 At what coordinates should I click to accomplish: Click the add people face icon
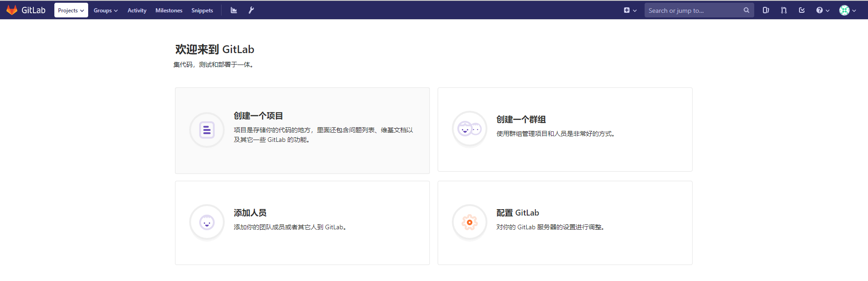206,223
